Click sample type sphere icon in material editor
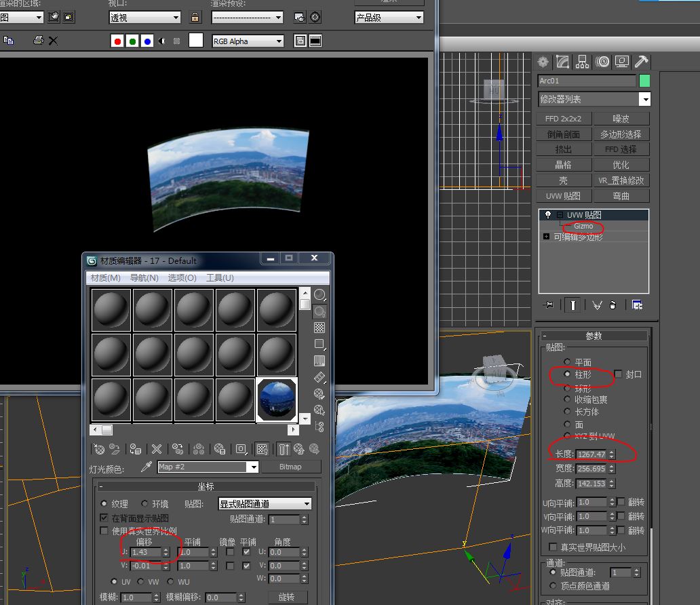700x605 pixels. pyautogui.click(x=319, y=294)
